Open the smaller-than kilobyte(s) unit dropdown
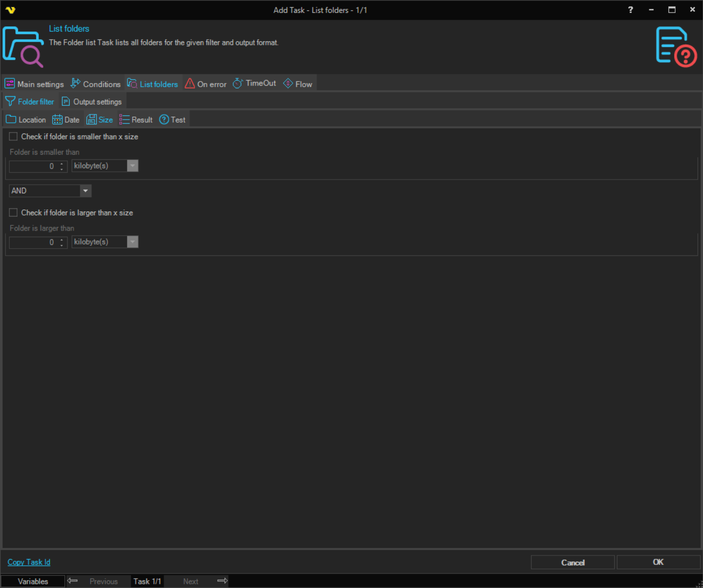 tap(133, 166)
